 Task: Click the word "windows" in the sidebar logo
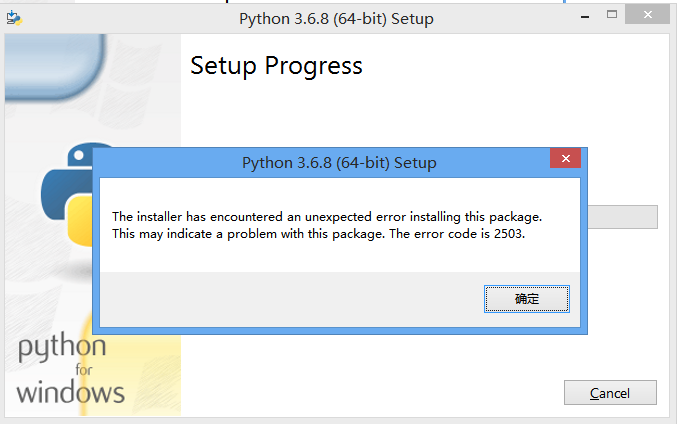coord(70,391)
